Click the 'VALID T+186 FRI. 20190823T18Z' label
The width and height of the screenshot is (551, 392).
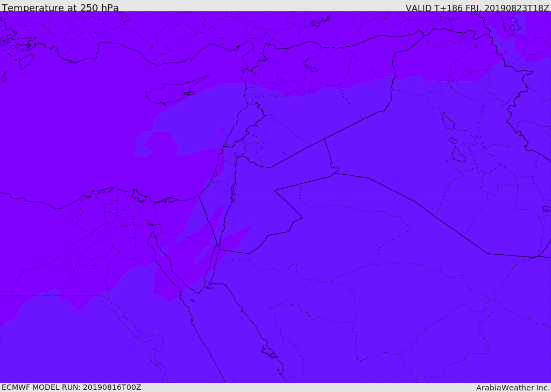click(x=477, y=8)
